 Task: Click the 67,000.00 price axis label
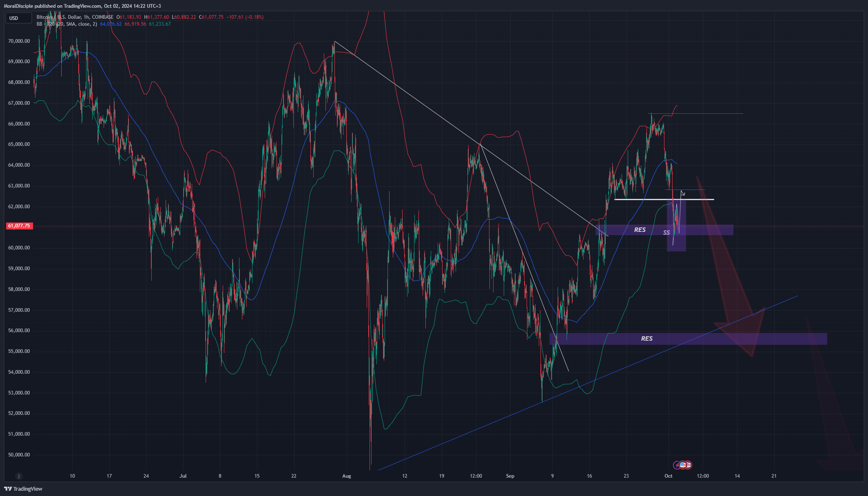pos(19,103)
